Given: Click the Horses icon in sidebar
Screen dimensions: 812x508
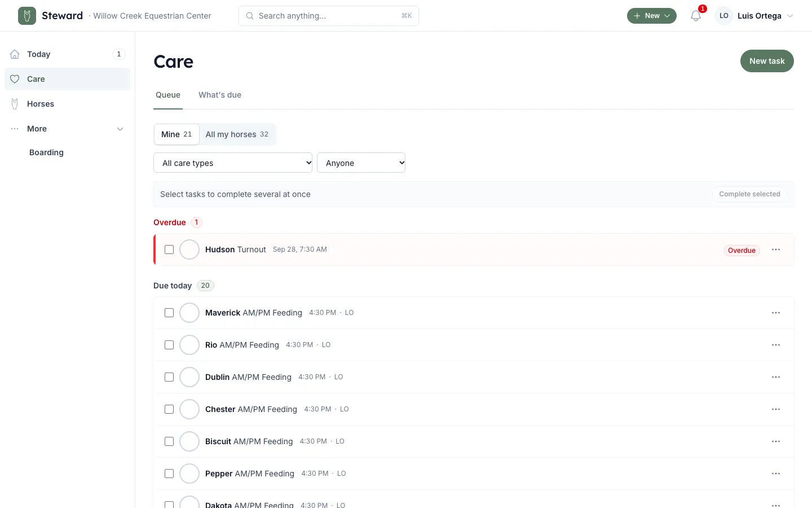Looking at the screenshot, I should (x=15, y=104).
